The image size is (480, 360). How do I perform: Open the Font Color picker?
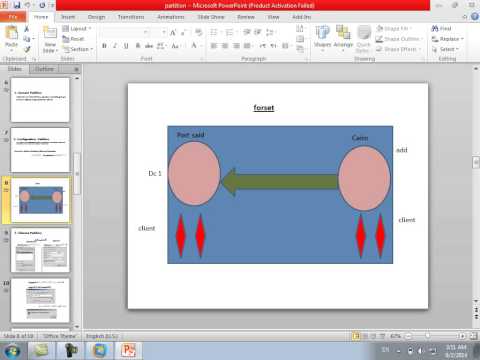click(x=195, y=46)
